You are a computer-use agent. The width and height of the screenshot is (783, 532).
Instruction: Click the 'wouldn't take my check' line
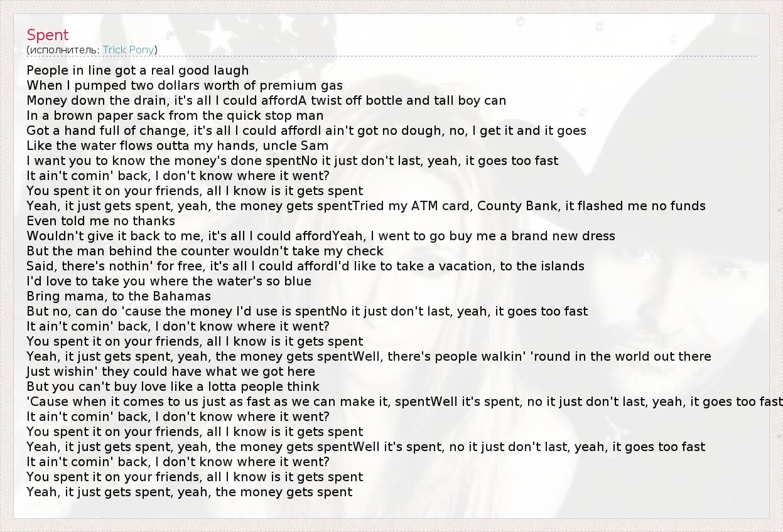(x=205, y=251)
